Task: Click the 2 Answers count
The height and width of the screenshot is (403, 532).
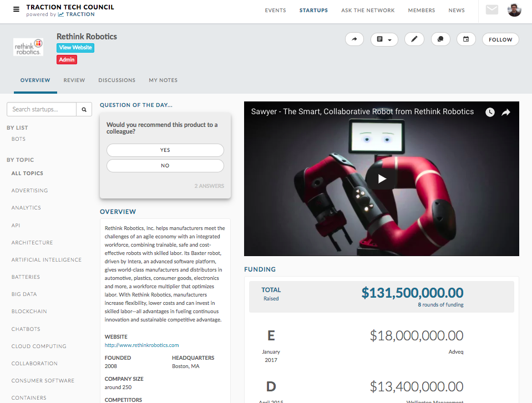Action: tap(209, 186)
